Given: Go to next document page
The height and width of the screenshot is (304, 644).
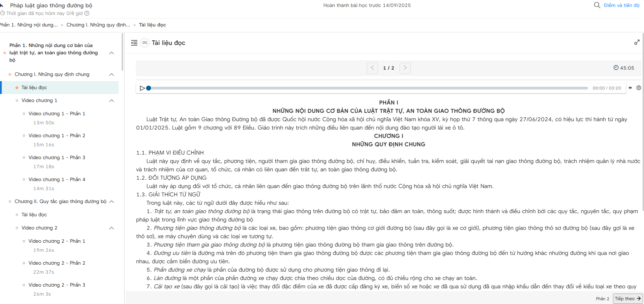Looking at the screenshot, I should [405, 68].
